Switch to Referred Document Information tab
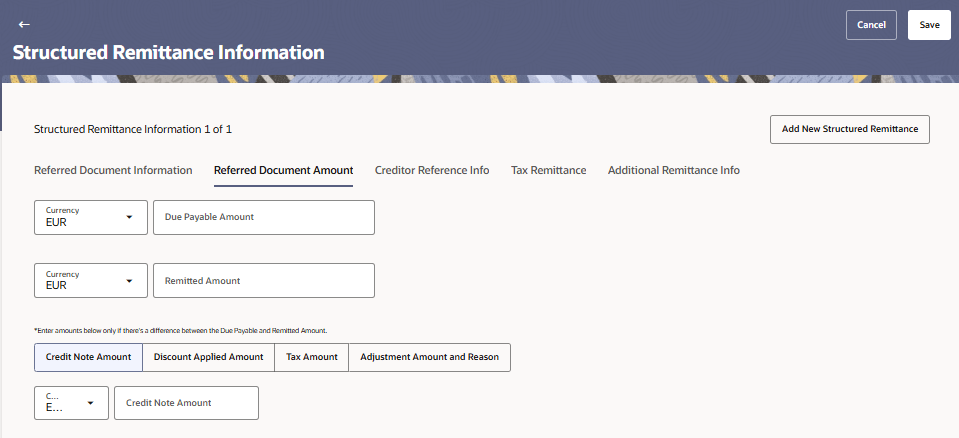The image size is (959, 438). [113, 170]
